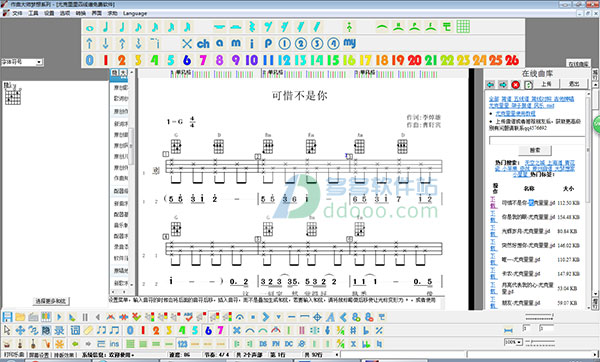Select circled finger number 1 icon
This screenshot has height=362, width=600.
coord(284,44)
